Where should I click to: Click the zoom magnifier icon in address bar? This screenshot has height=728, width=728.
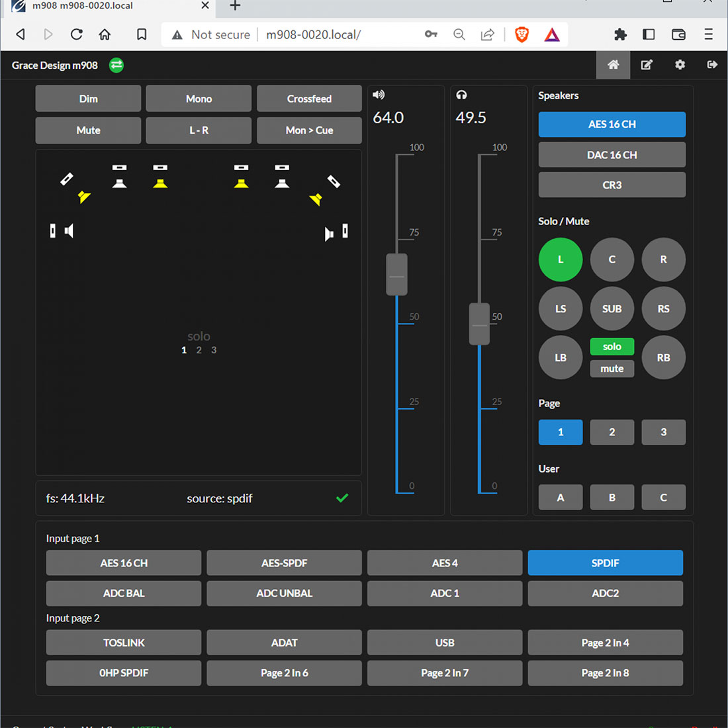click(459, 34)
